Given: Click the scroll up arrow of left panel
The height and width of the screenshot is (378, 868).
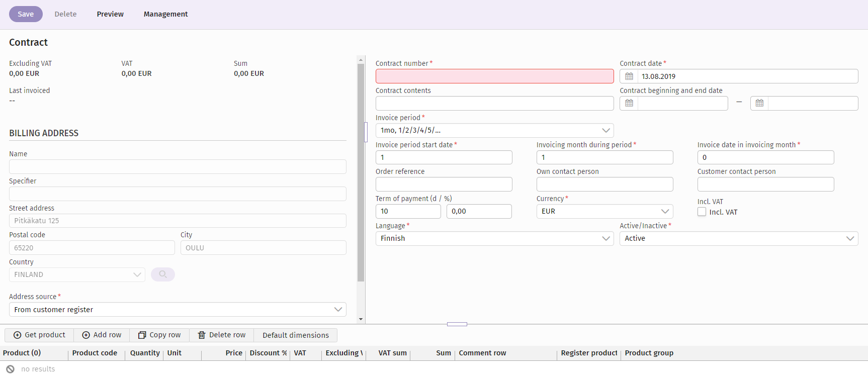Looking at the screenshot, I should coord(361,59).
